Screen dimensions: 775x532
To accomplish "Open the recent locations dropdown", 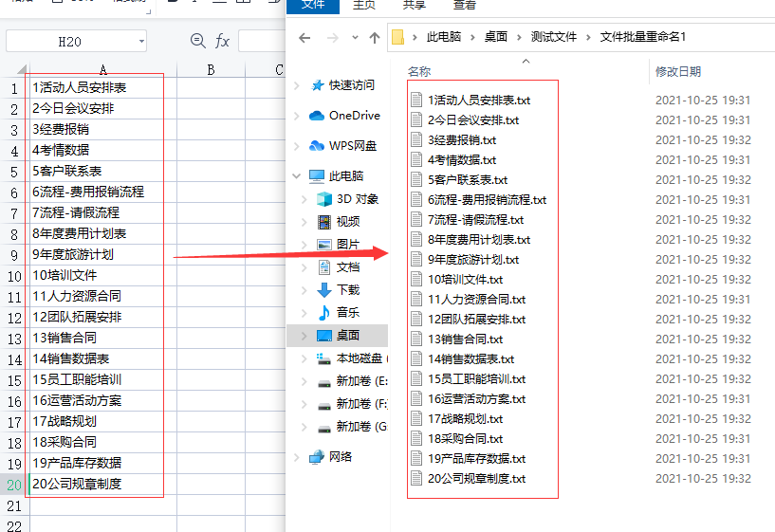I will 355,38.
